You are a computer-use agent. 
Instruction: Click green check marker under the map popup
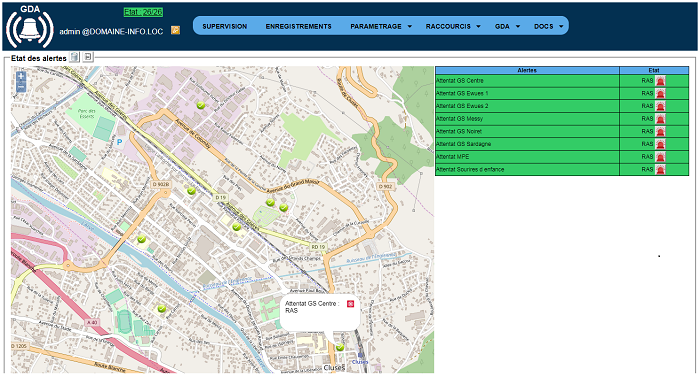340,347
